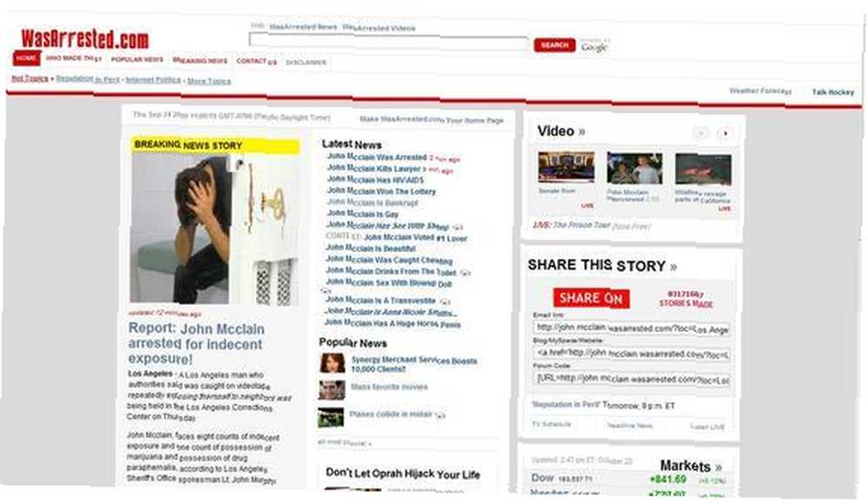Select the Email link URL field
868x502 pixels.
pos(631,328)
